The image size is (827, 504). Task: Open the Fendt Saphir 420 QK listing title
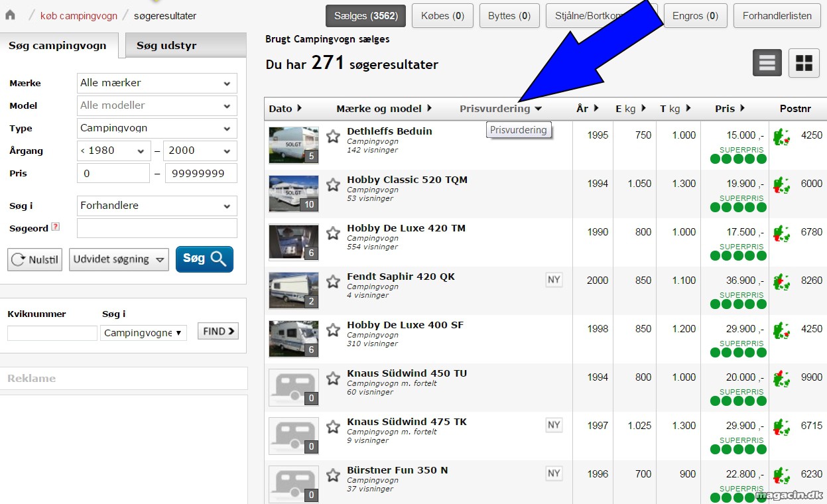pos(401,277)
